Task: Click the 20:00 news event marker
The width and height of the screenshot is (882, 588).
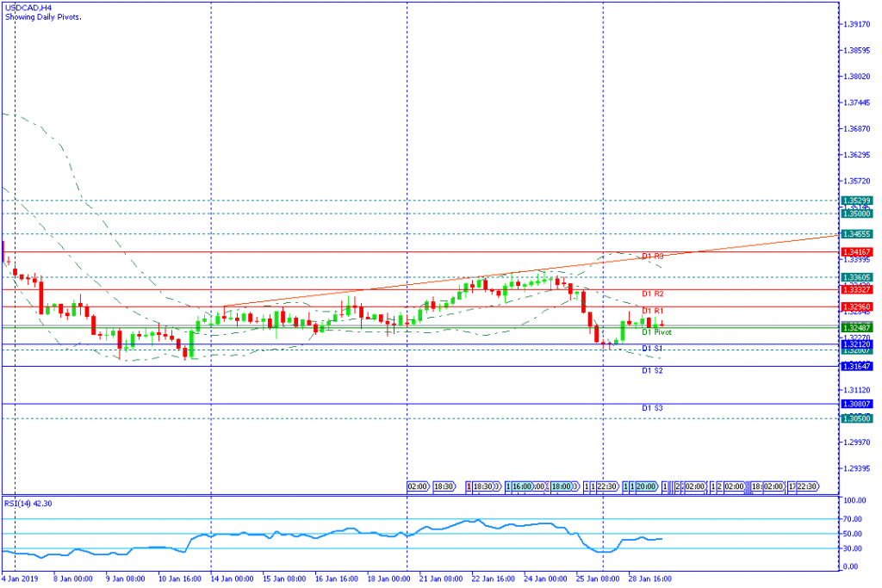Action: point(647,486)
